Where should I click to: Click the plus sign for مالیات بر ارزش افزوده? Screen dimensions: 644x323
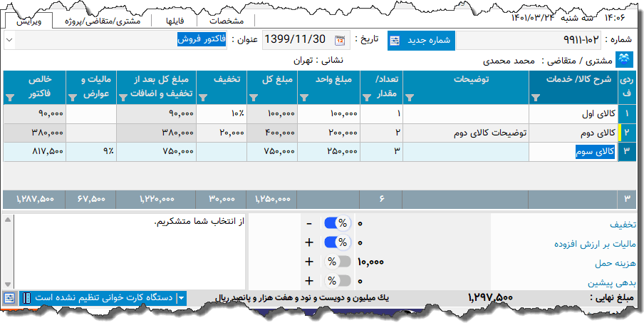pyautogui.click(x=309, y=242)
